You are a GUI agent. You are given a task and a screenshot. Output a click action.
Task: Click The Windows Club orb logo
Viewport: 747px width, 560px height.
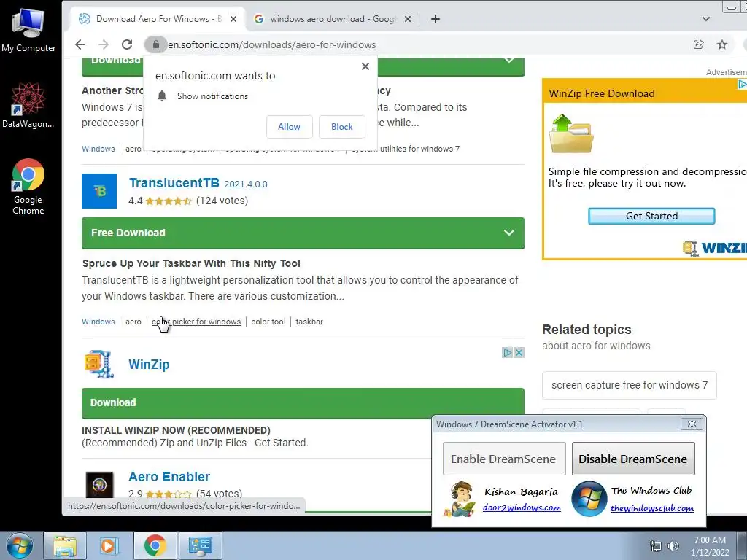pos(589,499)
